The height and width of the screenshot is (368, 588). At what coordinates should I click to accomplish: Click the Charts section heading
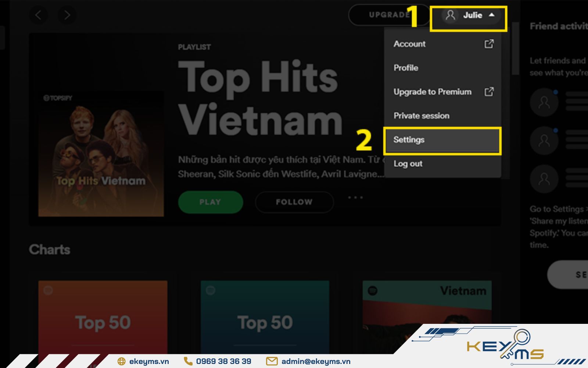[50, 250]
